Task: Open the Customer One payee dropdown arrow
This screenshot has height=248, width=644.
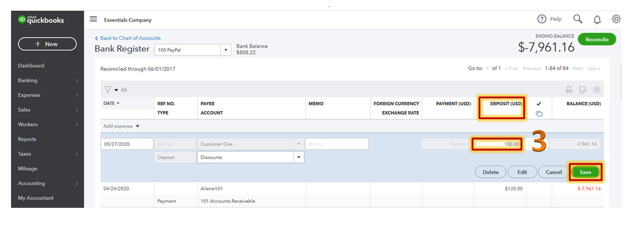Action: point(298,145)
